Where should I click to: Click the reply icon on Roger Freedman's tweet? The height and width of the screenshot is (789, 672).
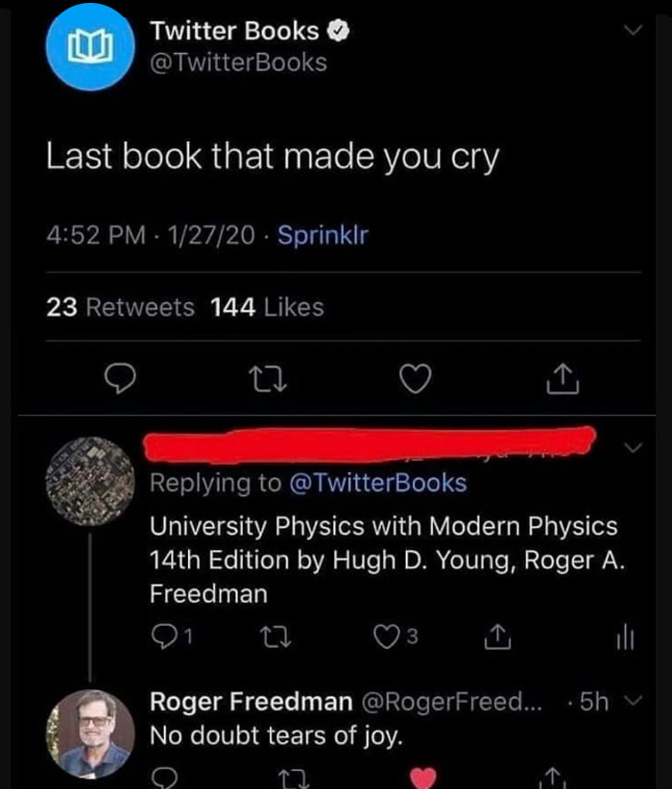click(167, 780)
